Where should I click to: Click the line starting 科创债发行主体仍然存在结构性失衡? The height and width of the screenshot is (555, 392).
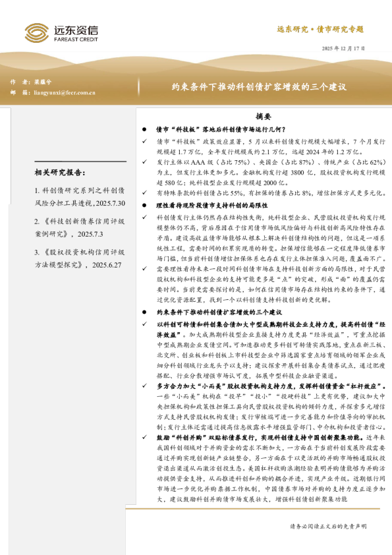pyautogui.click(x=271, y=218)
